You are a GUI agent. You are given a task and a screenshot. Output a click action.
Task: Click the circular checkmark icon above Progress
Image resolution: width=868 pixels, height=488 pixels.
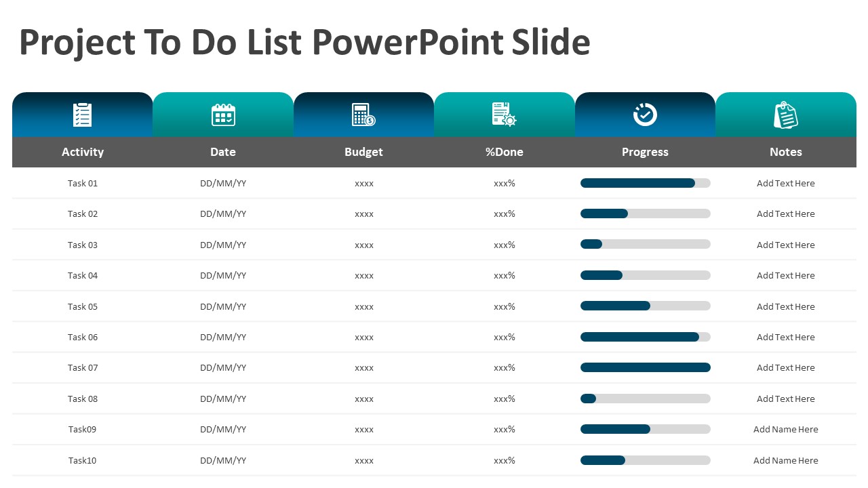pyautogui.click(x=645, y=115)
